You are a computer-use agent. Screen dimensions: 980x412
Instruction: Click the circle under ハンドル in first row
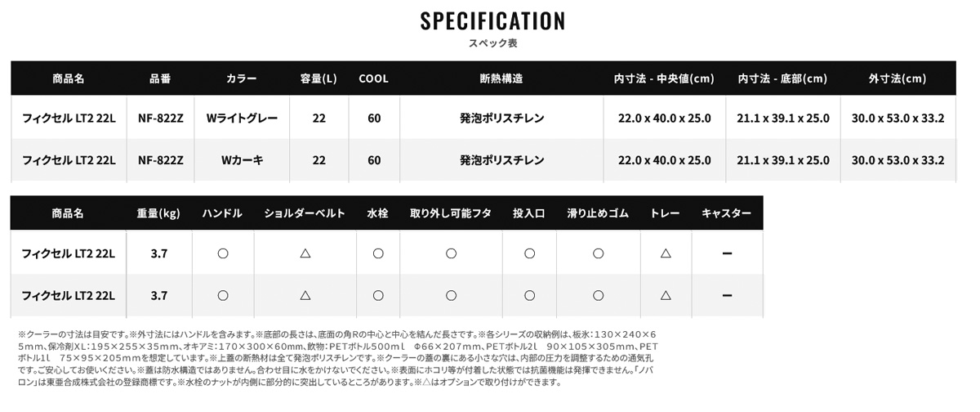click(x=222, y=254)
